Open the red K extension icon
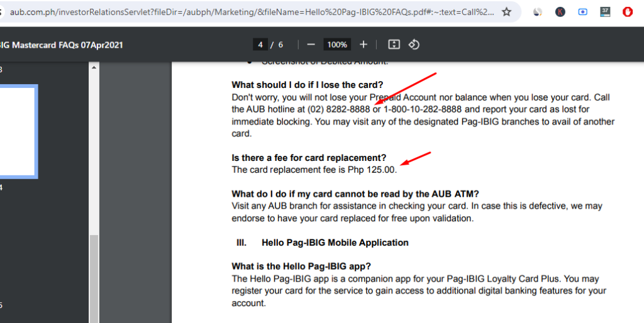The width and height of the screenshot is (644, 323). (560, 12)
